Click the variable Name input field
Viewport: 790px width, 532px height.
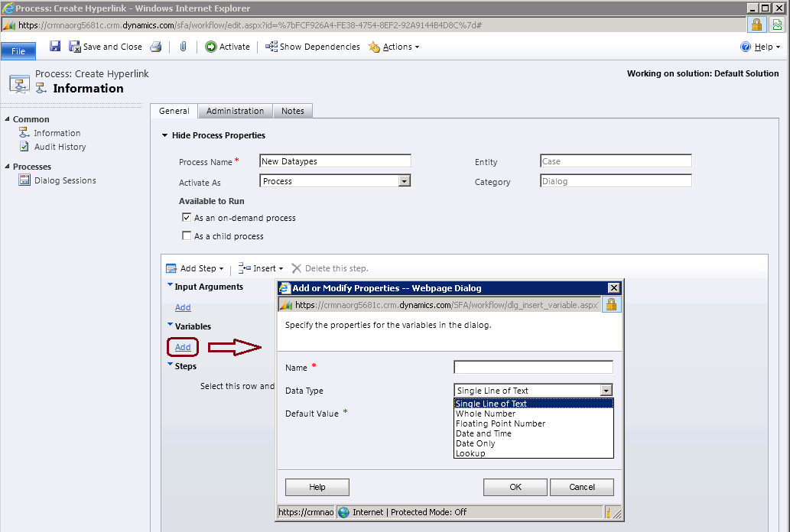533,368
